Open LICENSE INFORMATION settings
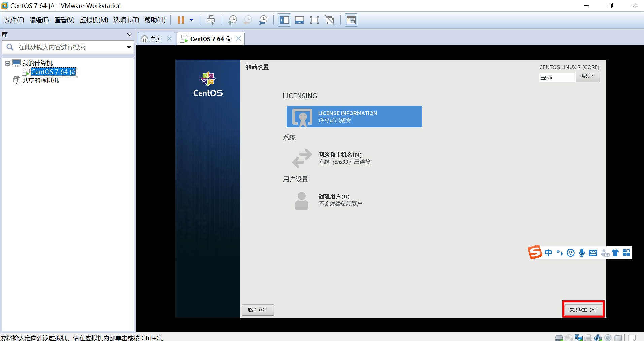Image resolution: width=644 pixels, height=341 pixels. click(354, 117)
